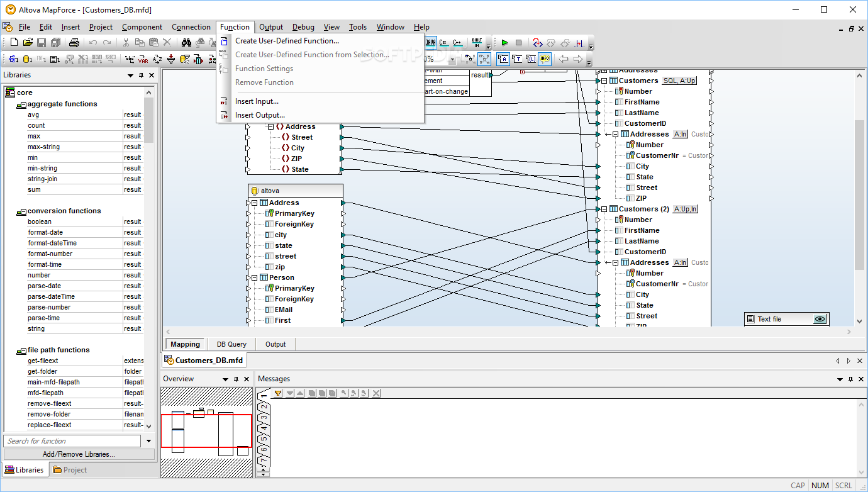This screenshot has width=868, height=492.
Task: Toggle Text file preview eye icon
Action: click(x=820, y=319)
